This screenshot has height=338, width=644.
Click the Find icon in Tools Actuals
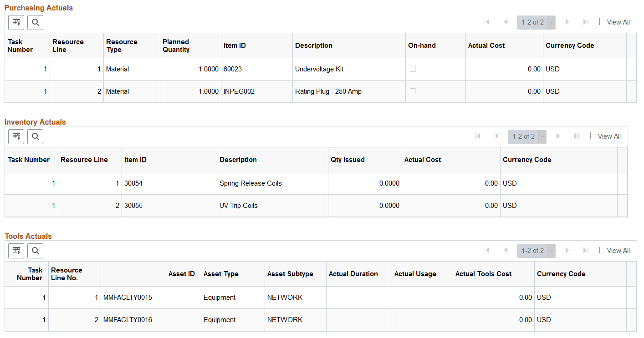click(x=35, y=250)
